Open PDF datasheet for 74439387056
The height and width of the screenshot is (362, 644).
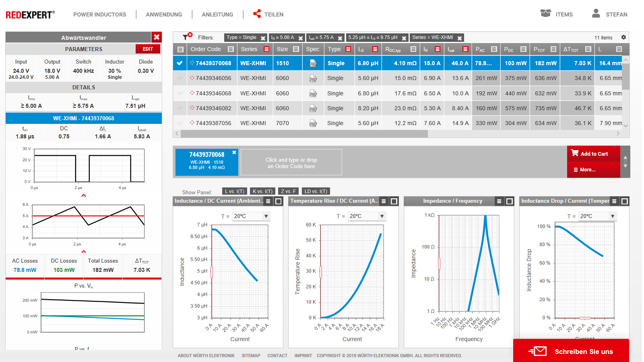[313, 123]
